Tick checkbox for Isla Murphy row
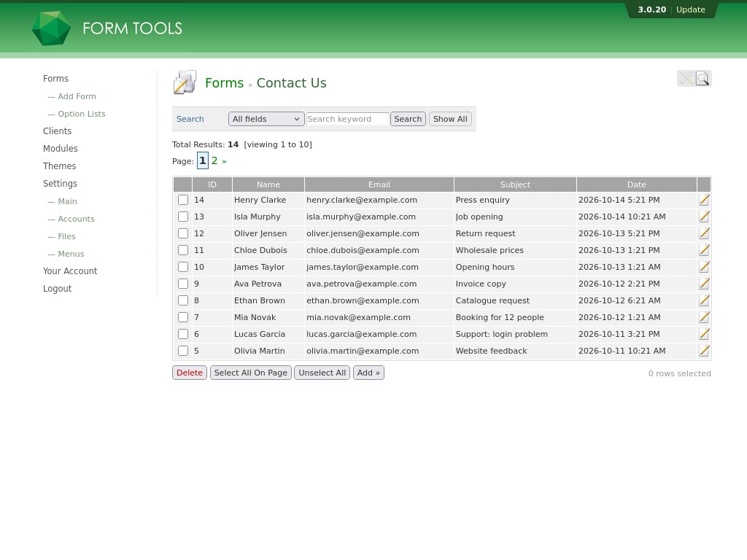 coord(183,217)
